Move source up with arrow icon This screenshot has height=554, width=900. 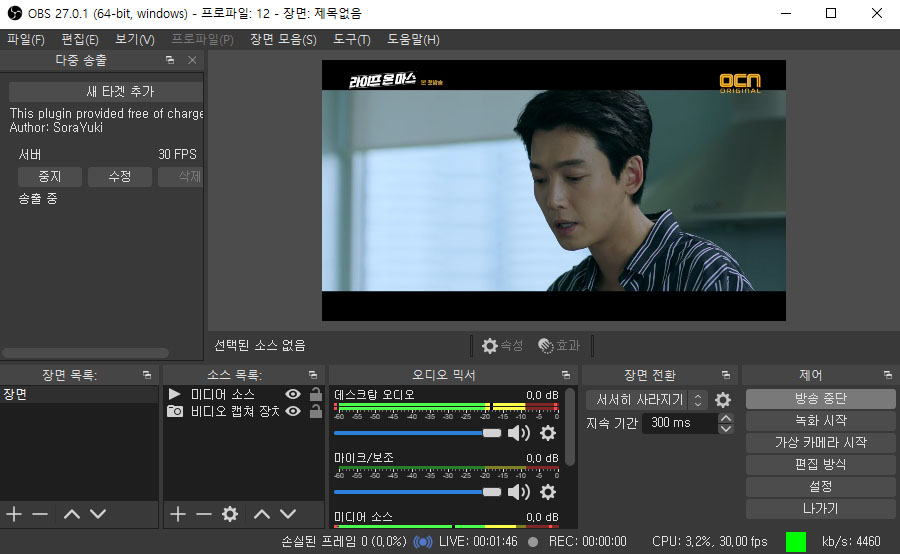[262, 514]
